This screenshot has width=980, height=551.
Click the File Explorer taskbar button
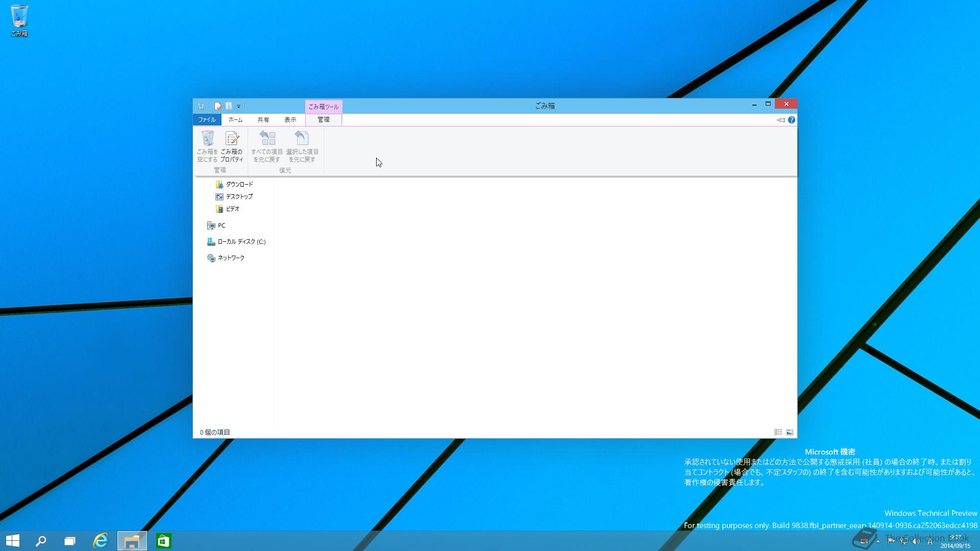pyautogui.click(x=132, y=541)
